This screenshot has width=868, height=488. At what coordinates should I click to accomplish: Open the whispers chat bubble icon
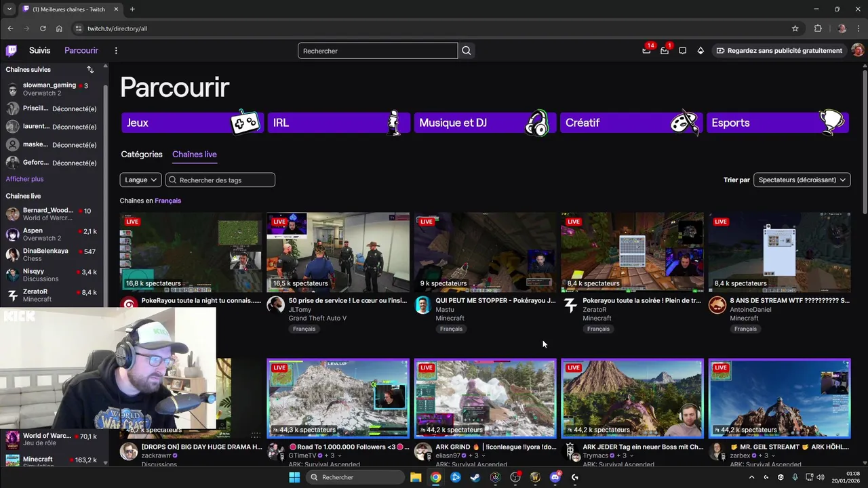(682, 50)
